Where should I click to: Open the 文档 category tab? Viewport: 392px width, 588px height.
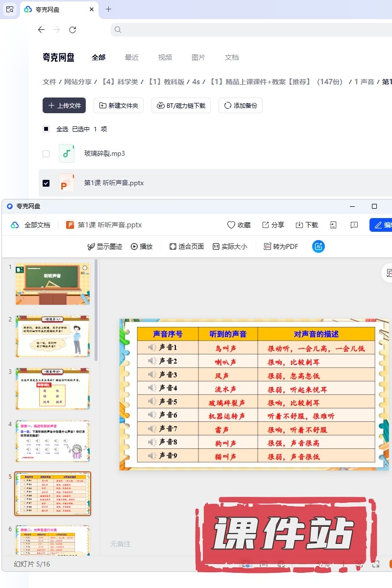point(232,57)
